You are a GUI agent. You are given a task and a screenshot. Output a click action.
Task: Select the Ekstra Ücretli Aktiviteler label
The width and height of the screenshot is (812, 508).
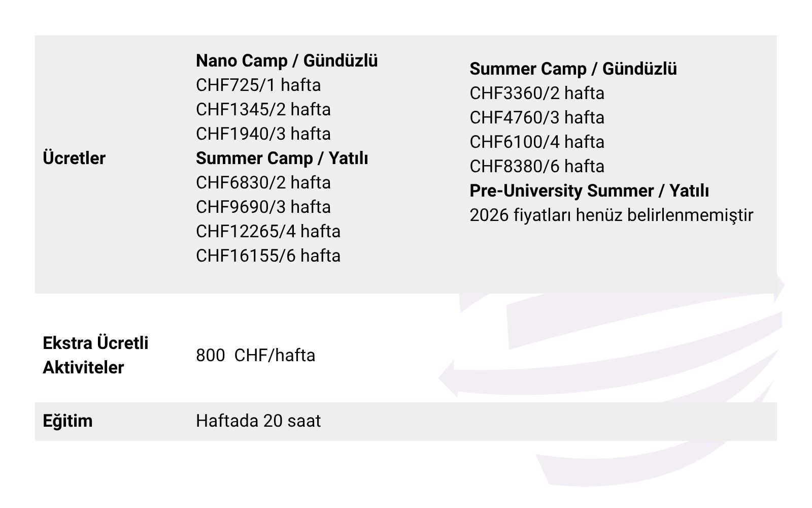click(x=95, y=355)
